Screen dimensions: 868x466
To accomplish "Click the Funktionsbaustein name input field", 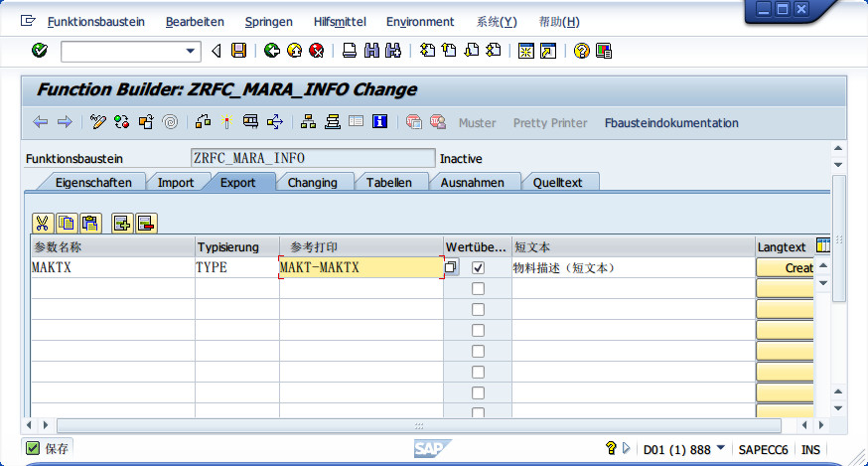I will 313,158.
